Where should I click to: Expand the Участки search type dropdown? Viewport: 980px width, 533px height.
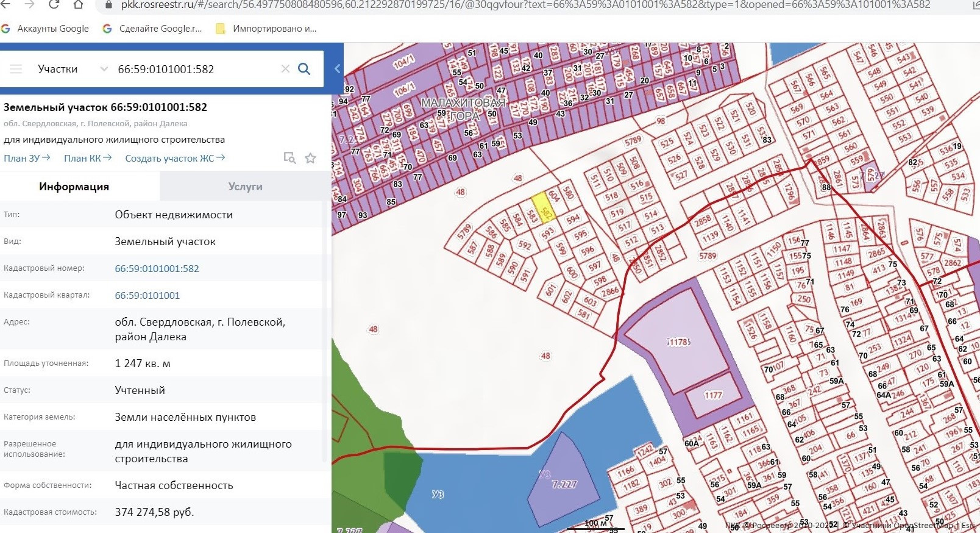pyautogui.click(x=73, y=69)
